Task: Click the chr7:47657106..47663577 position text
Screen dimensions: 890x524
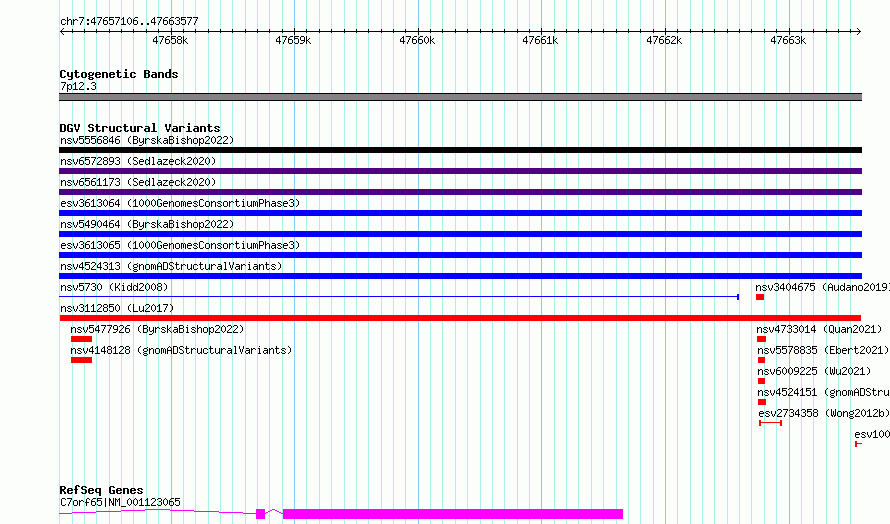Action: pyautogui.click(x=129, y=22)
